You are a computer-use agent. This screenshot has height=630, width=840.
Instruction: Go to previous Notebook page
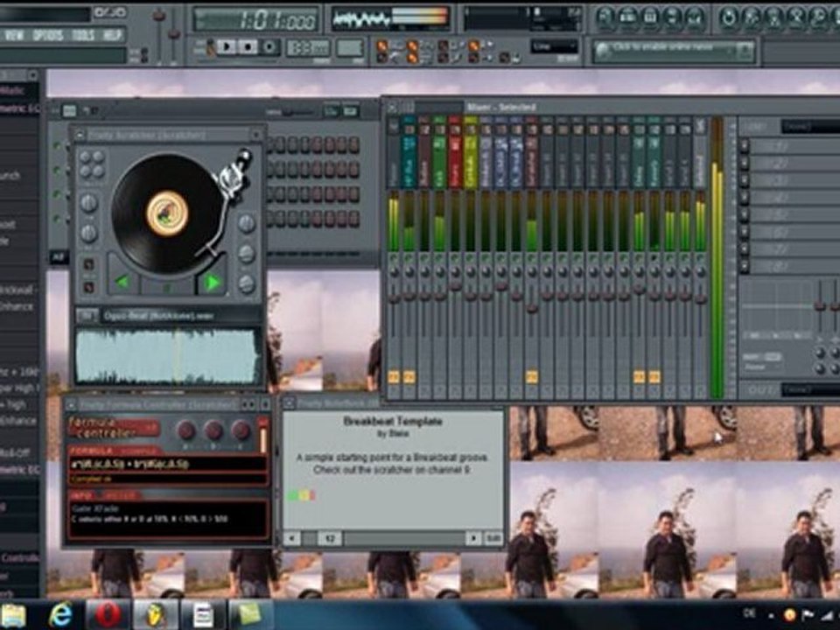(292, 537)
